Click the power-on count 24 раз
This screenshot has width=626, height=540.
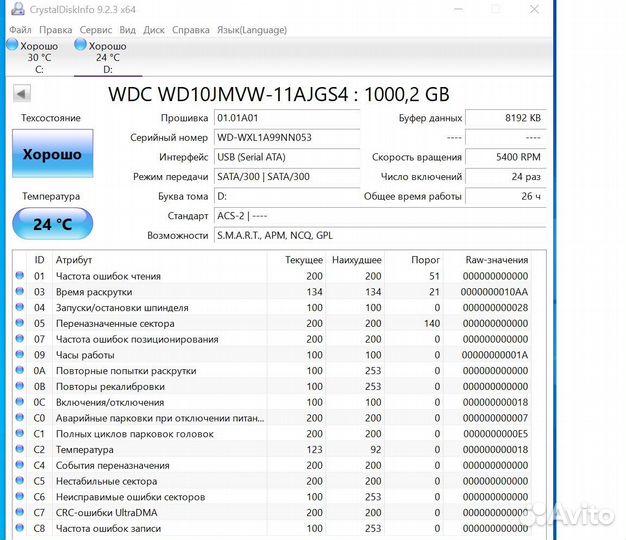[505, 177]
